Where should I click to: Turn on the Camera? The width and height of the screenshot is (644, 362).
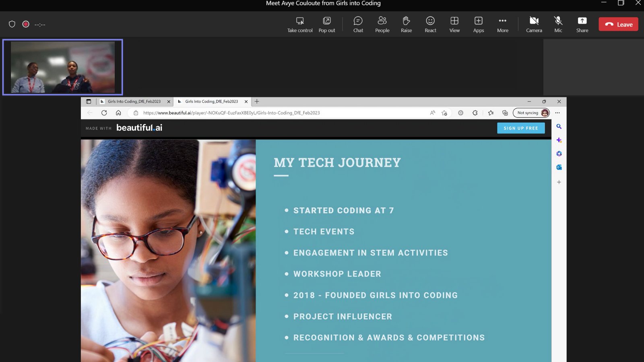click(534, 25)
